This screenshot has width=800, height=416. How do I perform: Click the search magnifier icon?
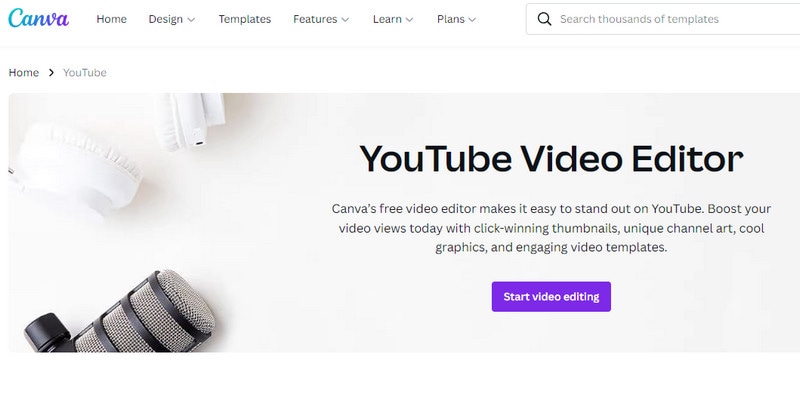(x=544, y=19)
